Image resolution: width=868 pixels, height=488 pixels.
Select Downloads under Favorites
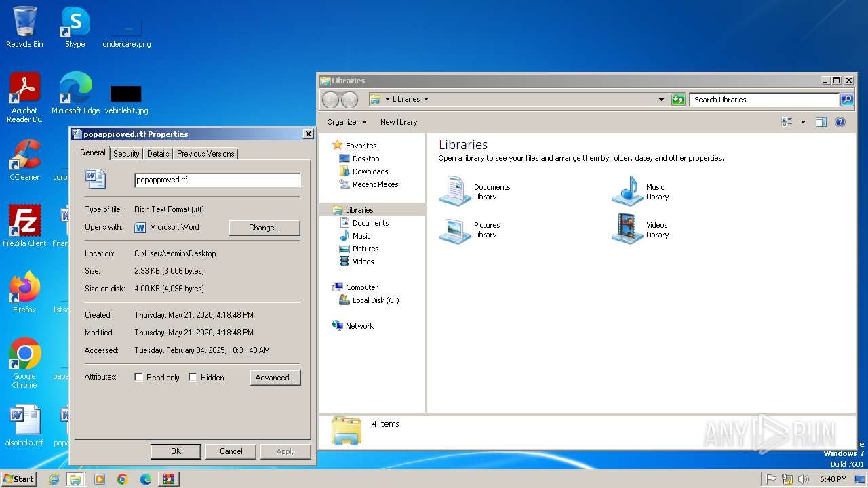coord(370,171)
